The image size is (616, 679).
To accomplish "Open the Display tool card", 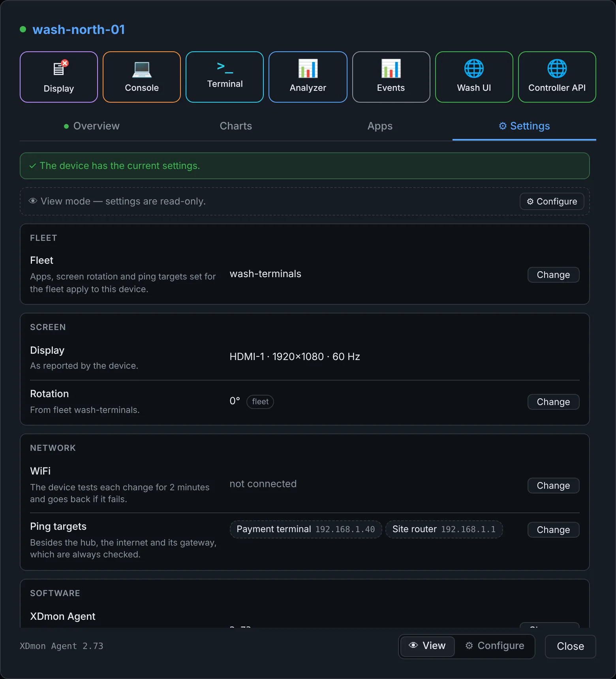I will (59, 77).
